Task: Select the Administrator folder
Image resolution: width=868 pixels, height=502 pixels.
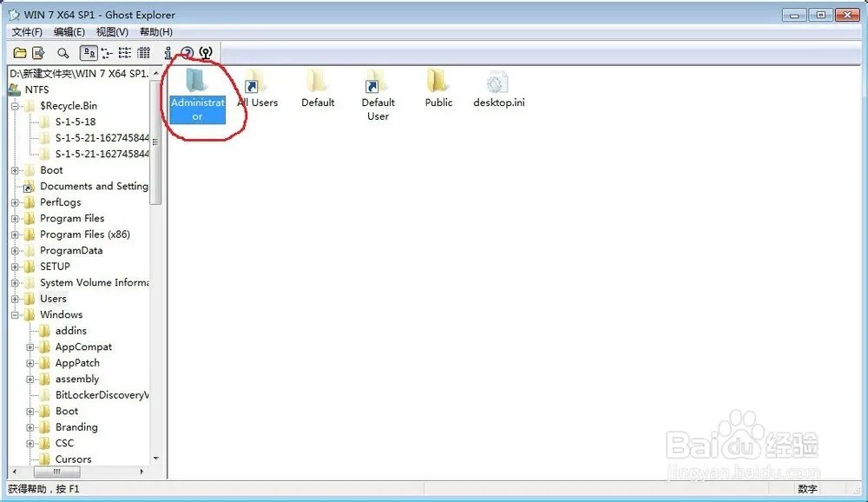Action: pyautogui.click(x=197, y=85)
